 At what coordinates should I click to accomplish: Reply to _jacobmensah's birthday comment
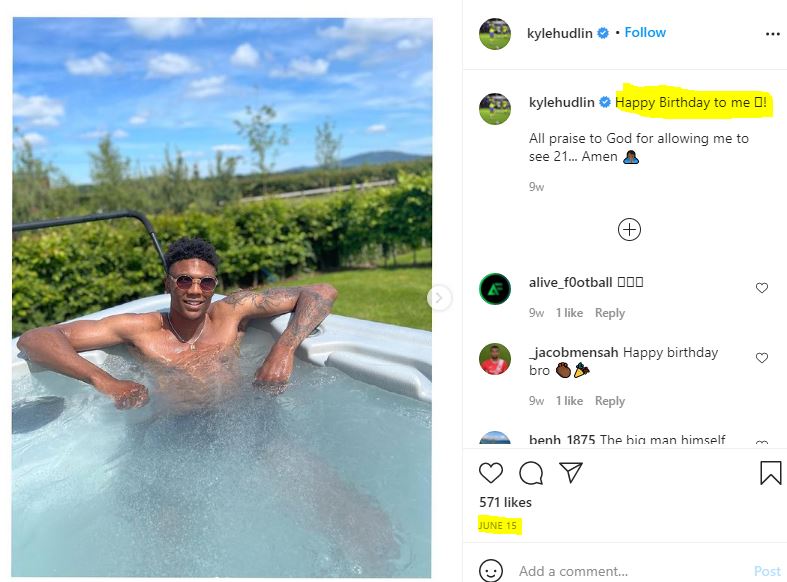(610, 400)
